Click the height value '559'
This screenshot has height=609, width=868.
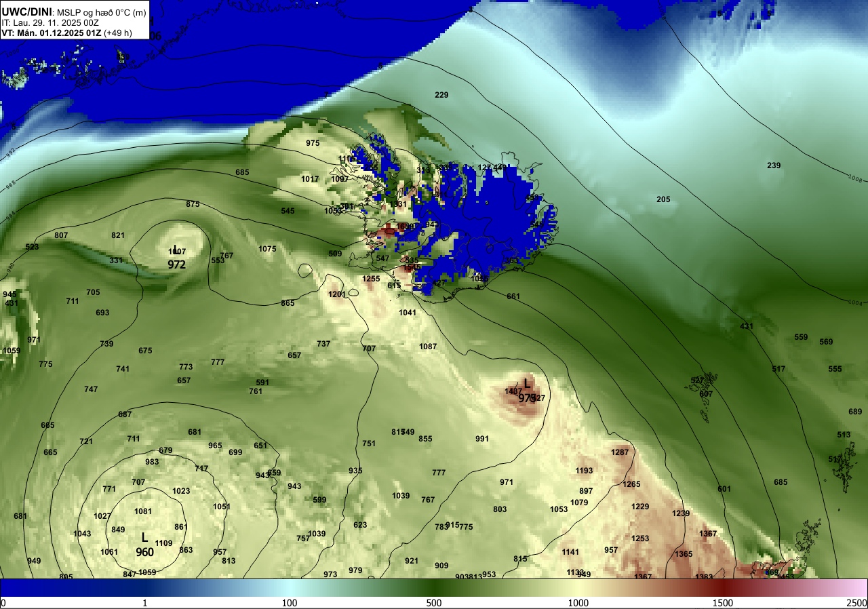pyautogui.click(x=801, y=337)
